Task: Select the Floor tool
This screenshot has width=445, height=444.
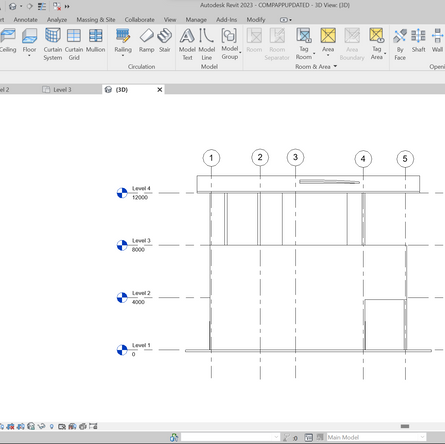Action: pos(29,41)
